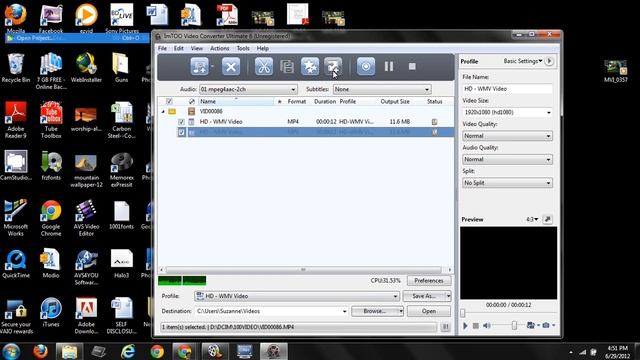Click the Add Output Profile toolbar icon
The image size is (640, 360).
pos(333,67)
